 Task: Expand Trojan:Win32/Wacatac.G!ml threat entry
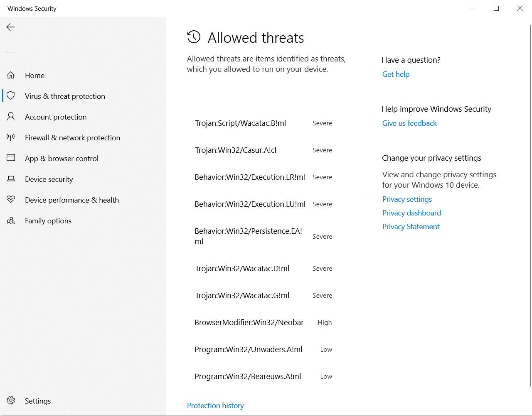point(264,296)
